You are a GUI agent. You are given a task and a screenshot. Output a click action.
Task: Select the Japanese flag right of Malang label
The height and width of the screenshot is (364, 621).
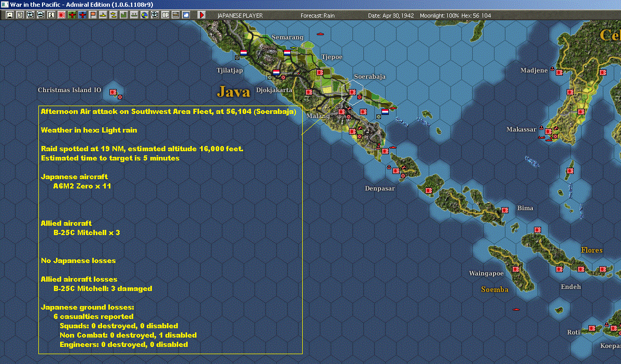tap(342, 112)
